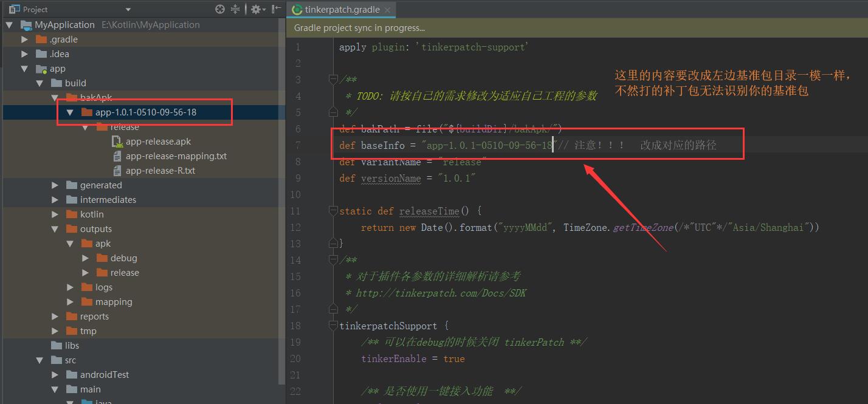The width and height of the screenshot is (868, 404).
Task: Click the libs folder icon
Action: (57, 346)
